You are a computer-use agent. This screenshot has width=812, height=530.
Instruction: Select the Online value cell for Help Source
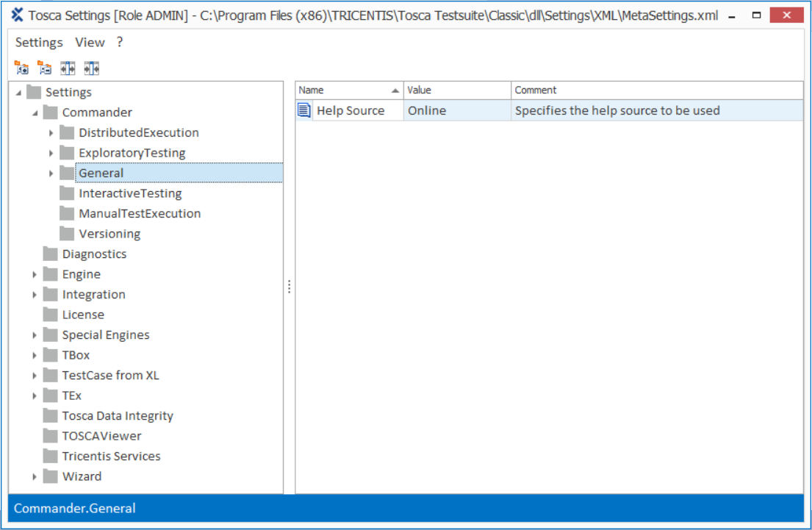click(456, 111)
